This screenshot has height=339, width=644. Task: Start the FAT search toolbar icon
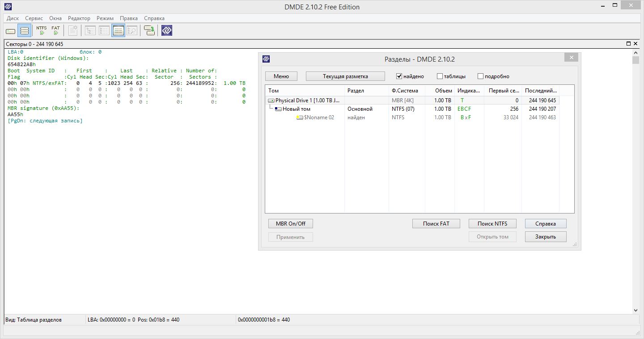pyautogui.click(x=55, y=31)
